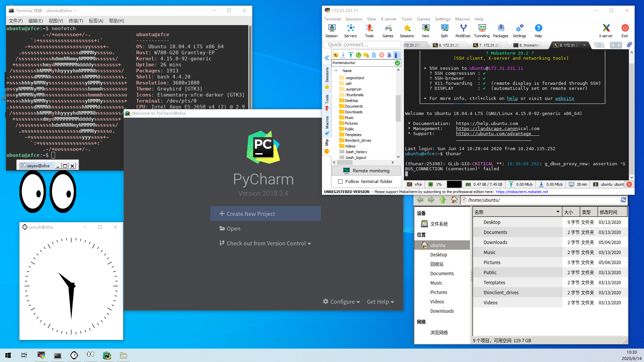This screenshot has width=644, height=362.
Task: Expand thinclinet_drives folder in file tree
Action: point(358,140)
